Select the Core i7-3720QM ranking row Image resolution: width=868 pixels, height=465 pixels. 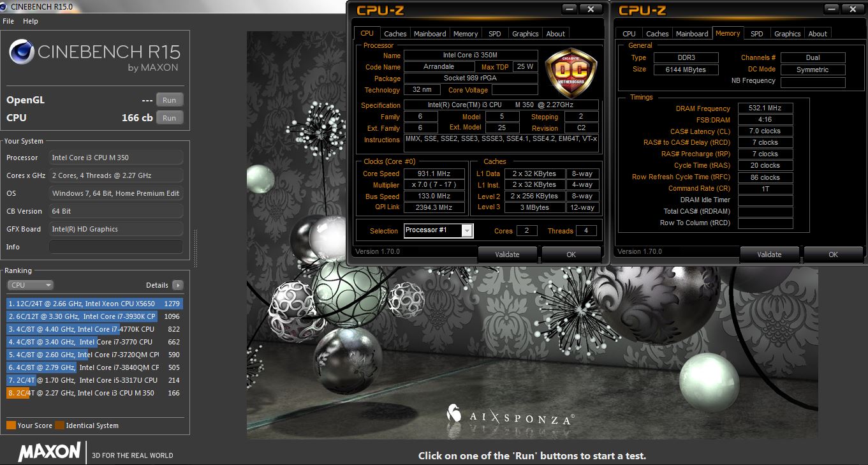coord(94,355)
